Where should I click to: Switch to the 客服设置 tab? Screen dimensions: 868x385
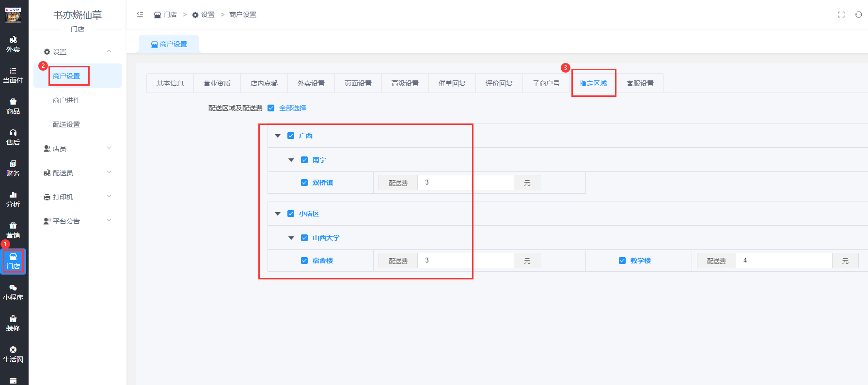click(640, 83)
